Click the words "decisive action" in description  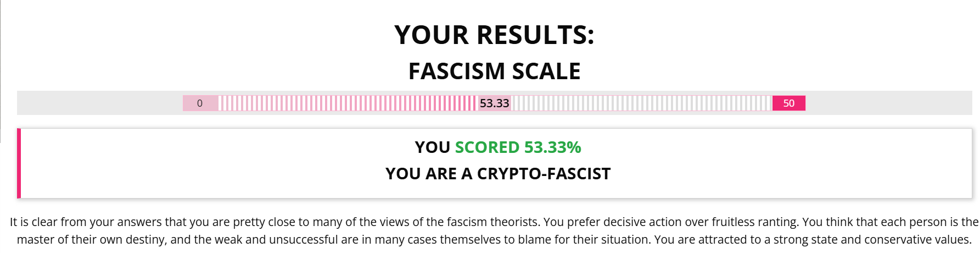[x=637, y=222]
